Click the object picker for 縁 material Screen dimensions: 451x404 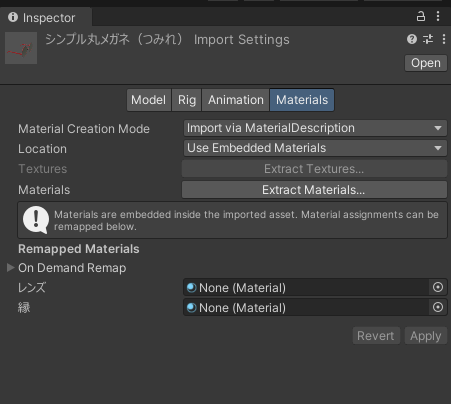pos(438,307)
